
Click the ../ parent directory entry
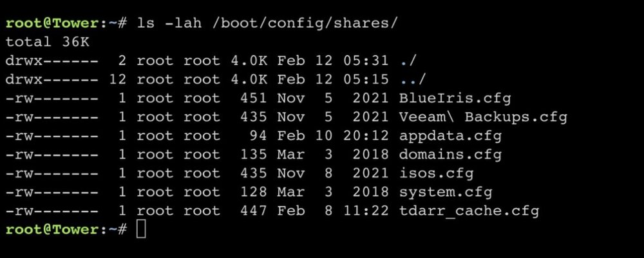click(413, 79)
